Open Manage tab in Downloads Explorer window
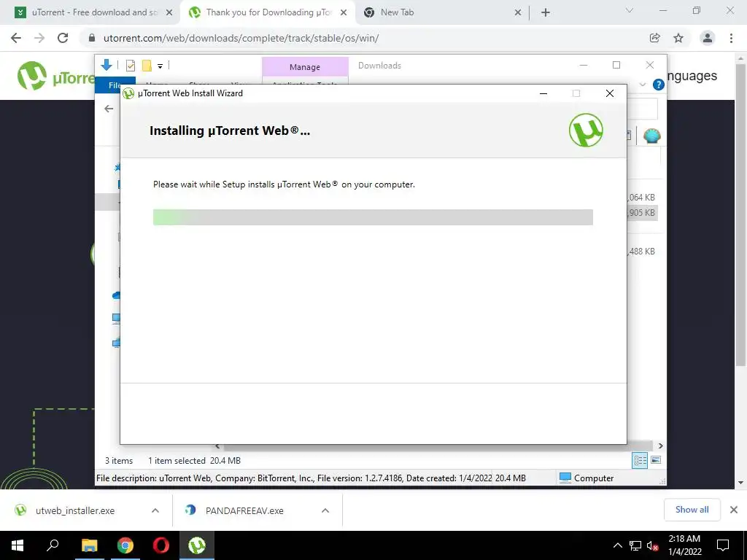Image resolution: width=747 pixels, height=560 pixels. click(x=305, y=66)
